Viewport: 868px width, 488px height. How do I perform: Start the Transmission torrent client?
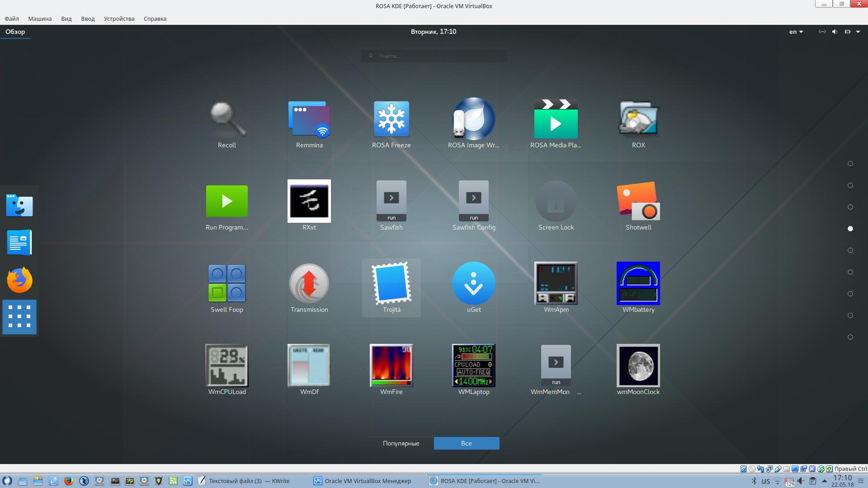click(x=309, y=284)
